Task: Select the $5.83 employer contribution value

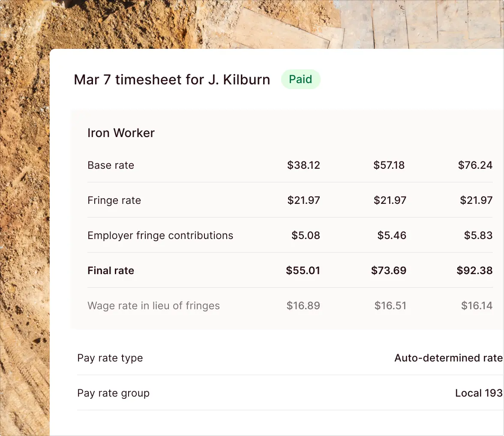Action: point(478,236)
